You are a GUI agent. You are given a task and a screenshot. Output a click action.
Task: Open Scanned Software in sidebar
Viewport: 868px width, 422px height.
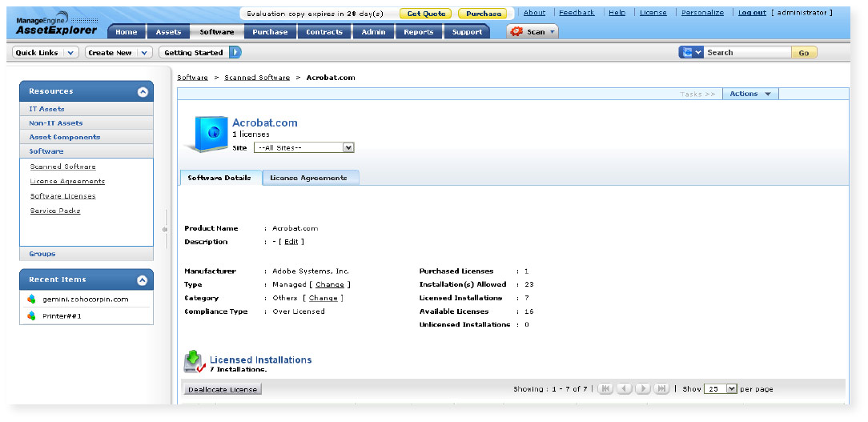62,167
